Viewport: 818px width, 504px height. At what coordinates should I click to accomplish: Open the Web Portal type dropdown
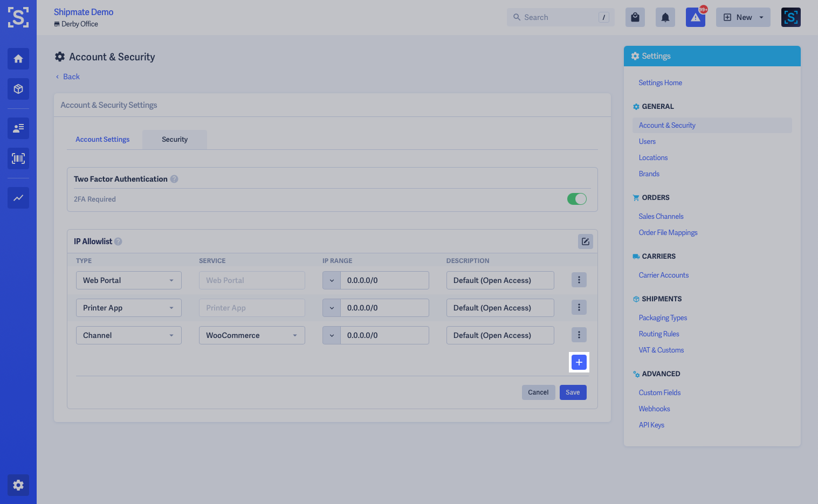click(129, 280)
